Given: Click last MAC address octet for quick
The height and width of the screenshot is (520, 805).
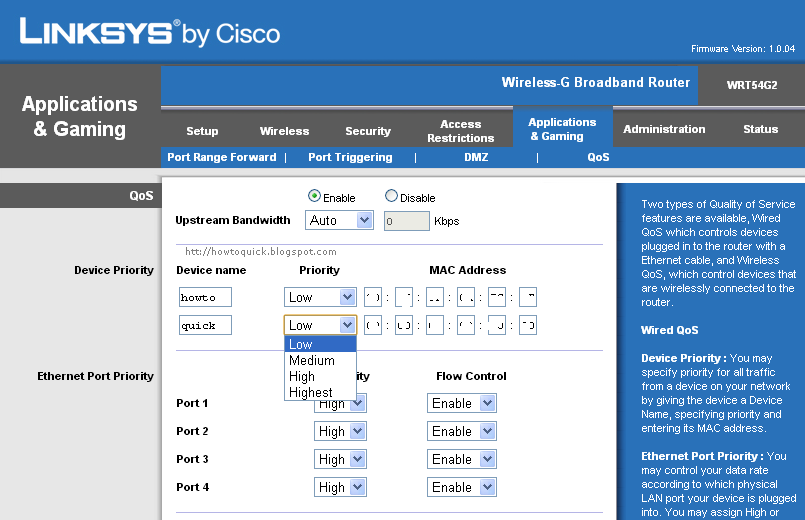Looking at the screenshot, I should point(528,325).
